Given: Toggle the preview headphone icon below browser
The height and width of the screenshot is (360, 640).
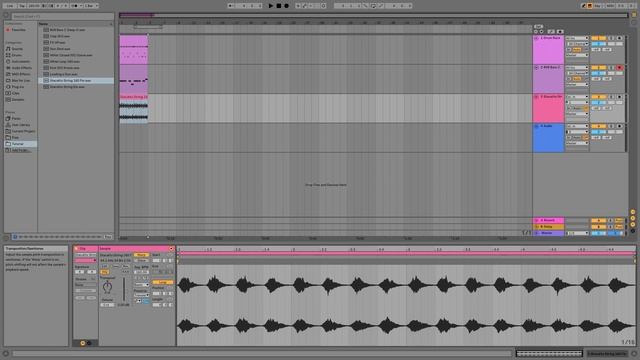Looking at the screenshot, I should click(15, 237).
